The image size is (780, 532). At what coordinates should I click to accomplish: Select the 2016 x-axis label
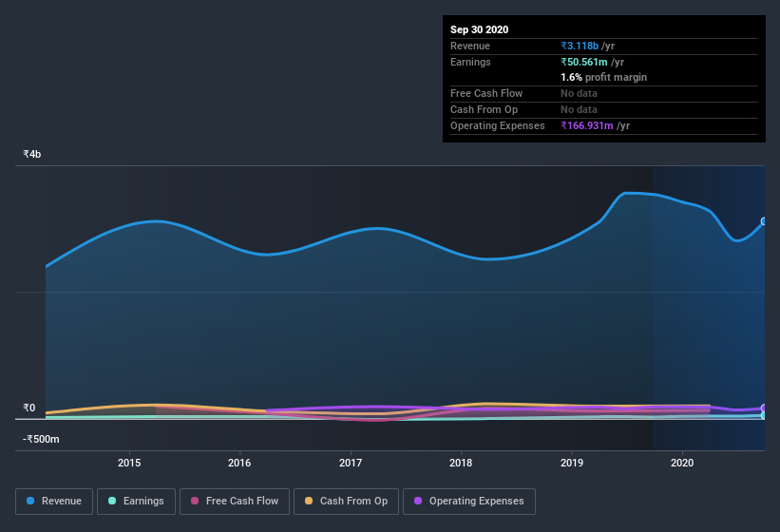pyautogui.click(x=239, y=463)
